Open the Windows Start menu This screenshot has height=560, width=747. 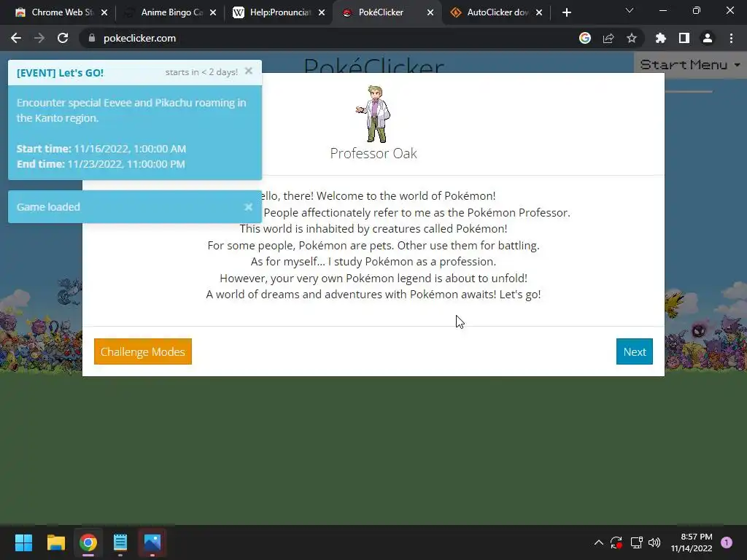coord(23,542)
